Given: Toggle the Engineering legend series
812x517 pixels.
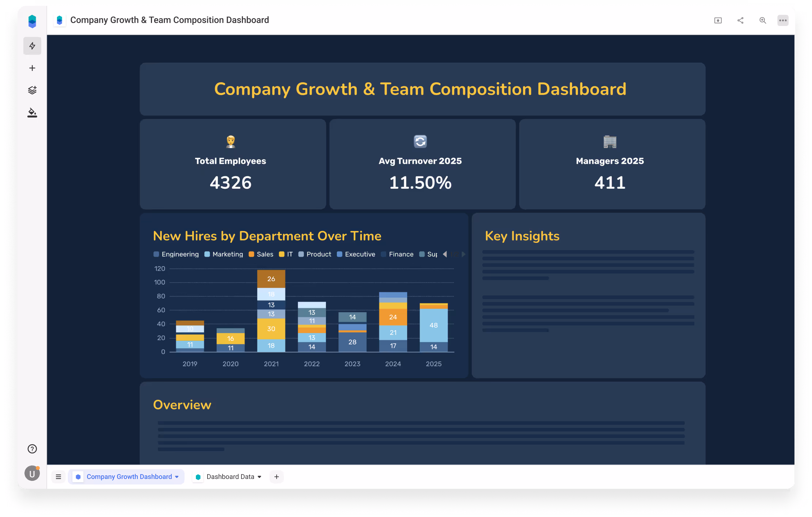Looking at the screenshot, I should [180, 254].
